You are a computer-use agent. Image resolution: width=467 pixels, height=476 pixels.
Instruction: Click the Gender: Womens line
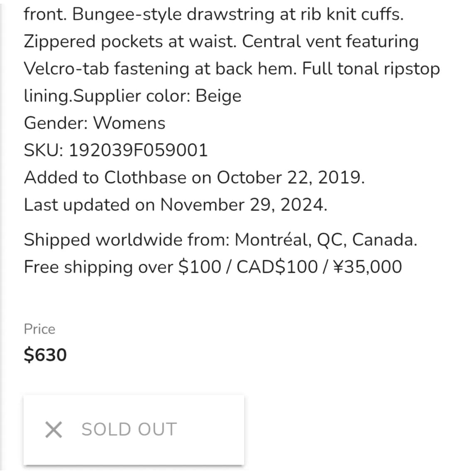click(95, 123)
